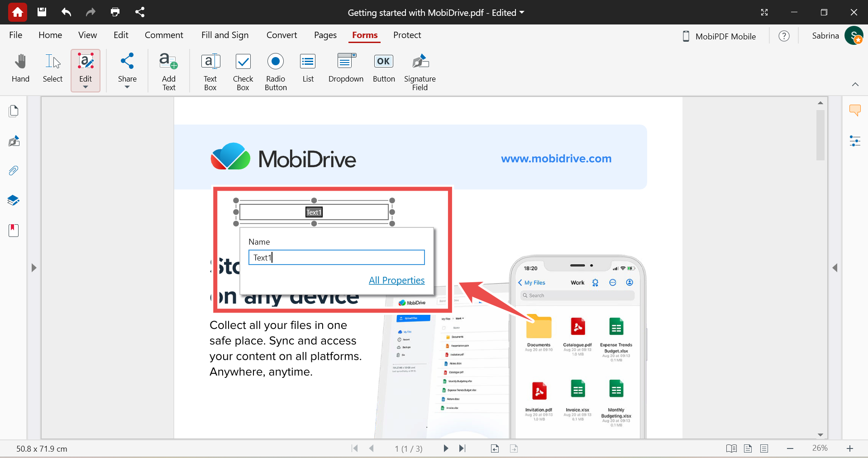Viewport: 868px width, 458px height.
Task: Insert a Signature Field
Action: 420,72
